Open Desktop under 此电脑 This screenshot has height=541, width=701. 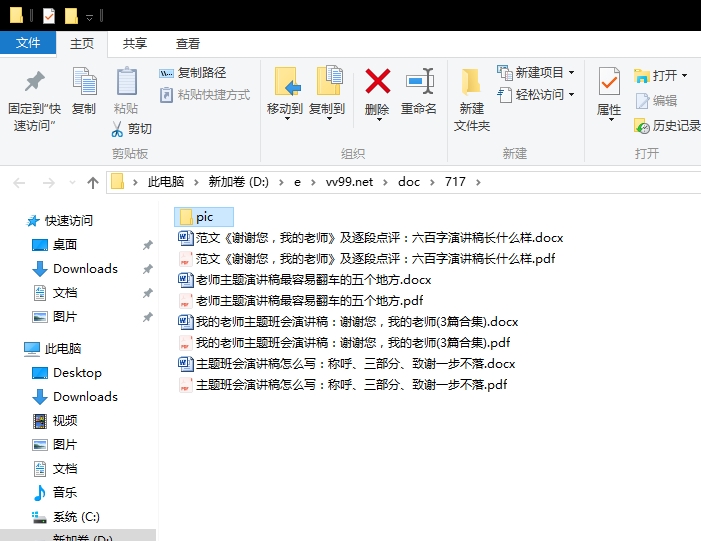[67, 372]
